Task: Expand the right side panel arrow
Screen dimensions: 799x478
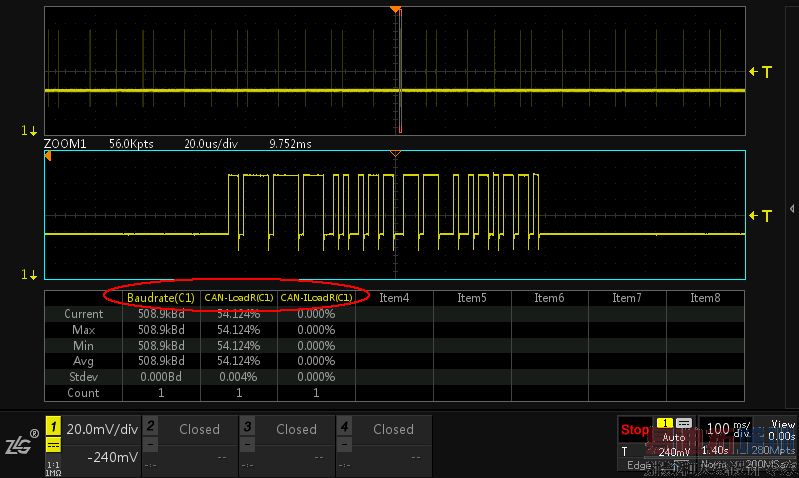Action: pos(792,208)
